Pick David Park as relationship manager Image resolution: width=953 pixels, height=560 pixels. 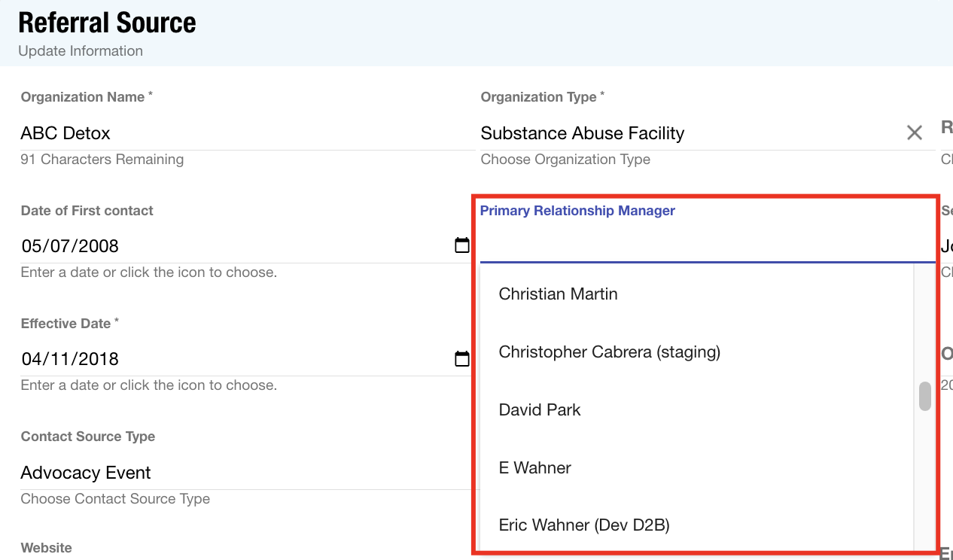(540, 410)
